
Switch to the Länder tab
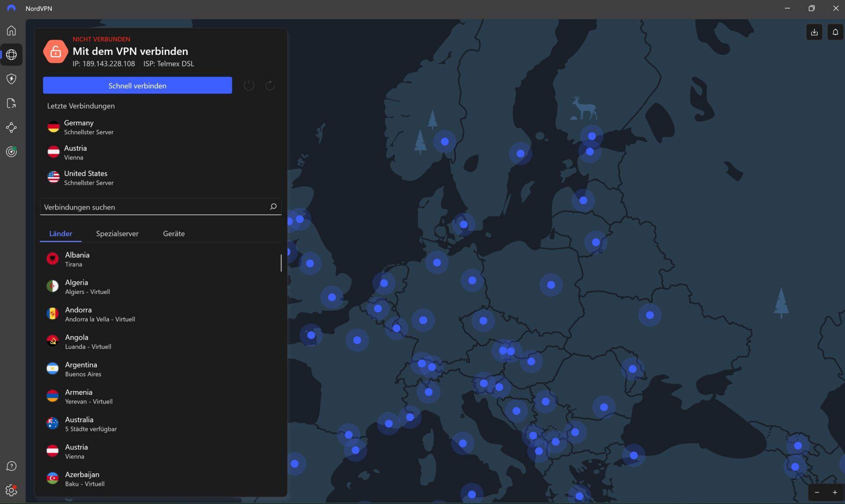coord(61,234)
